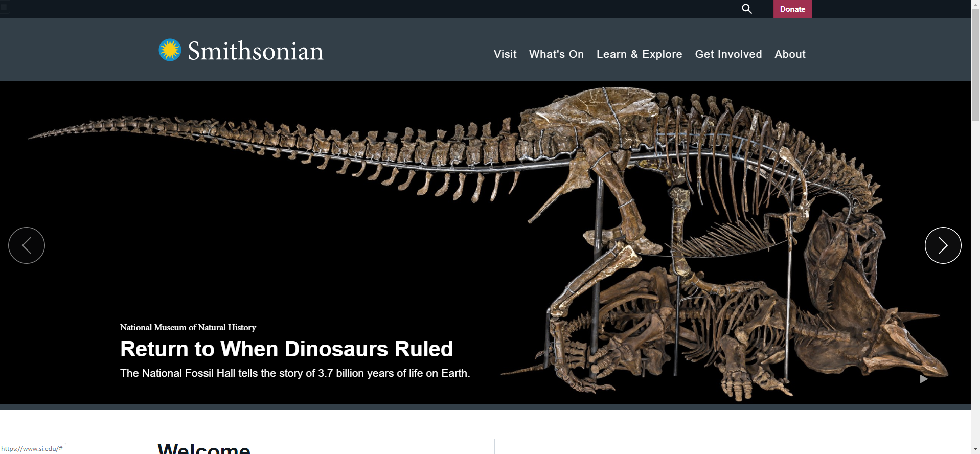The height and width of the screenshot is (454, 980).
Task: Open the Return to When Dinosaurs Ruled headline
Action: 286,349
